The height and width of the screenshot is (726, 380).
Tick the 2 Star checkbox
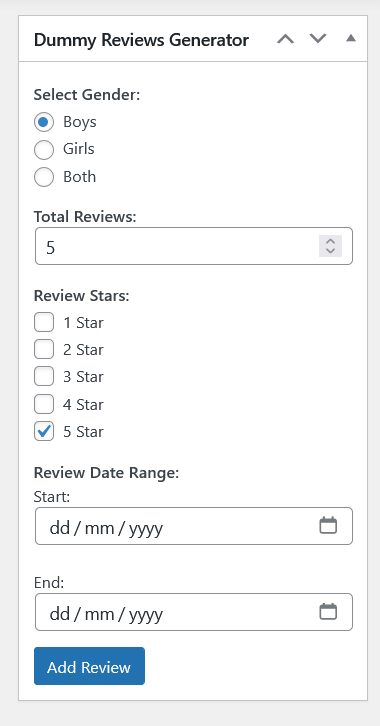[44, 350]
